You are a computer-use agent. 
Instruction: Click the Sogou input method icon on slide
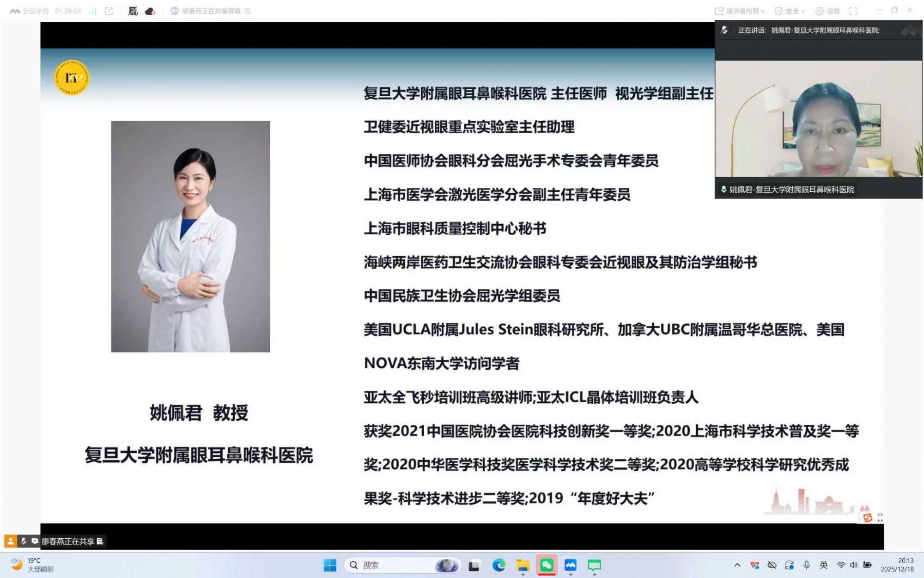867,517
